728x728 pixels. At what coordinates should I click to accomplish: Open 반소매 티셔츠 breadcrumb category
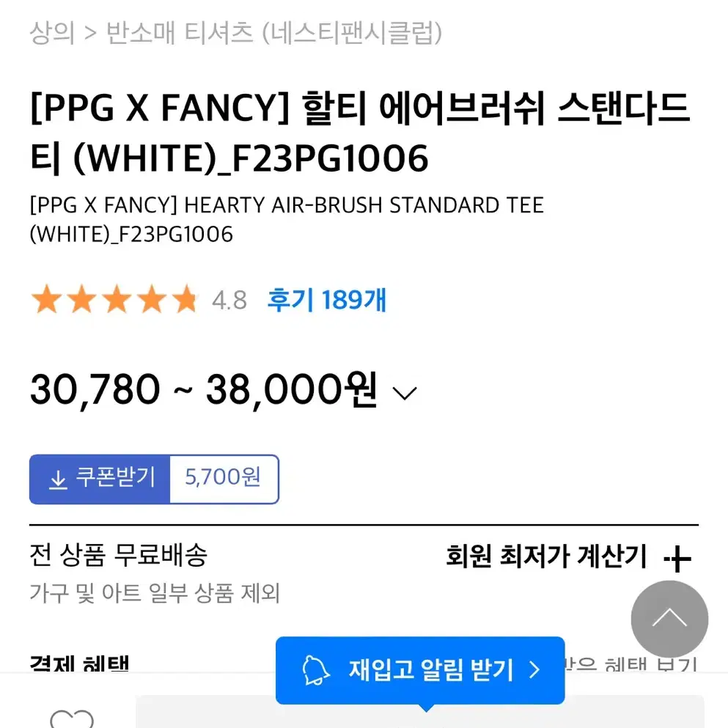tap(180, 32)
